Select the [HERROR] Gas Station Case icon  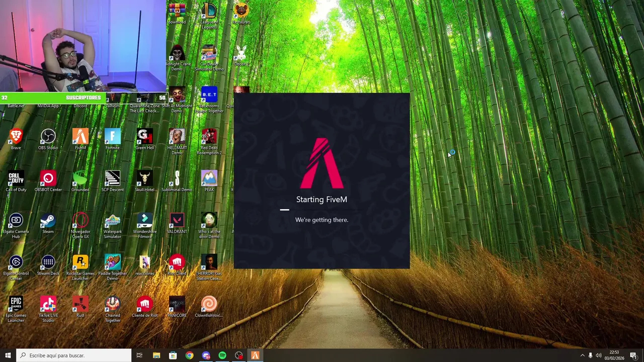point(209,267)
